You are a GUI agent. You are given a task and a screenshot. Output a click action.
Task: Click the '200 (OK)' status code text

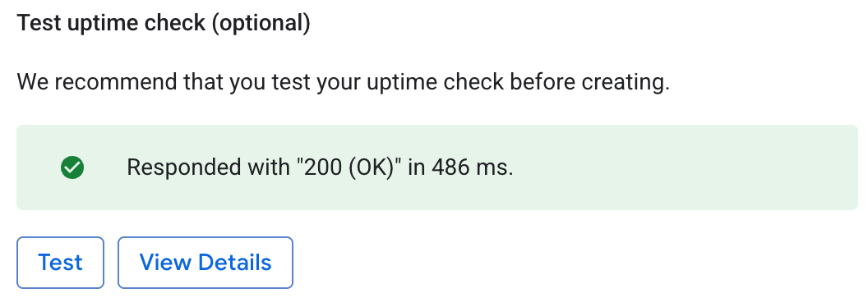(346, 167)
